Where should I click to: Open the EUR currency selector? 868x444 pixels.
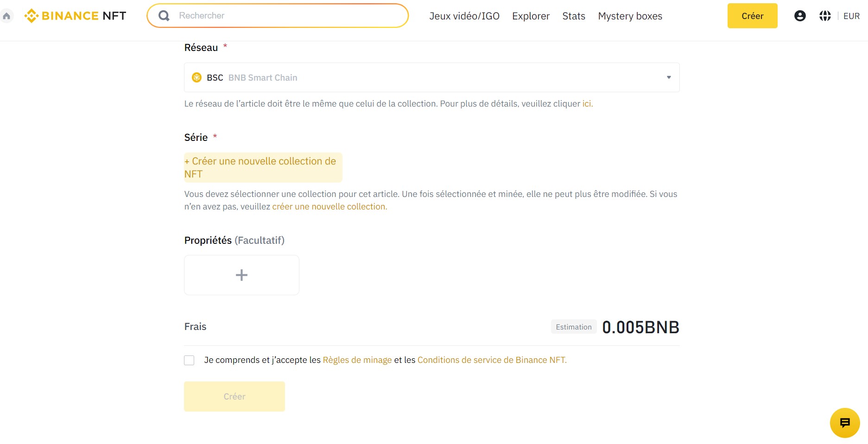[851, 15]
